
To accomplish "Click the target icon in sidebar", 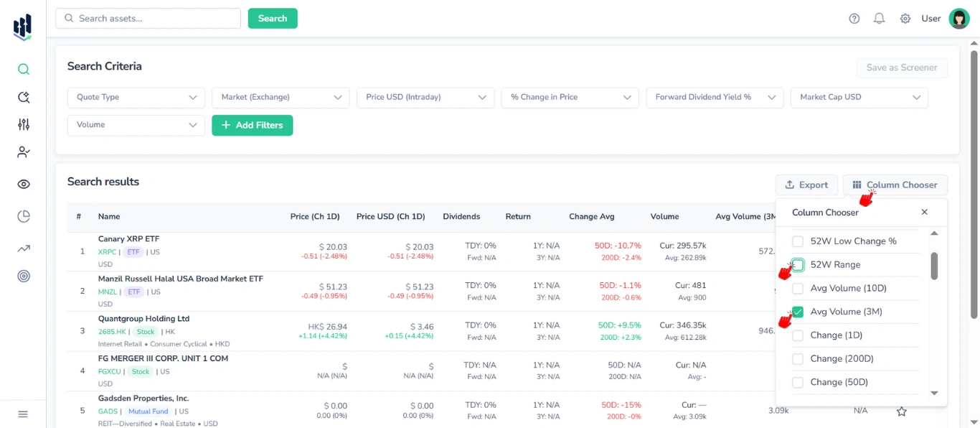I will 24,276.
